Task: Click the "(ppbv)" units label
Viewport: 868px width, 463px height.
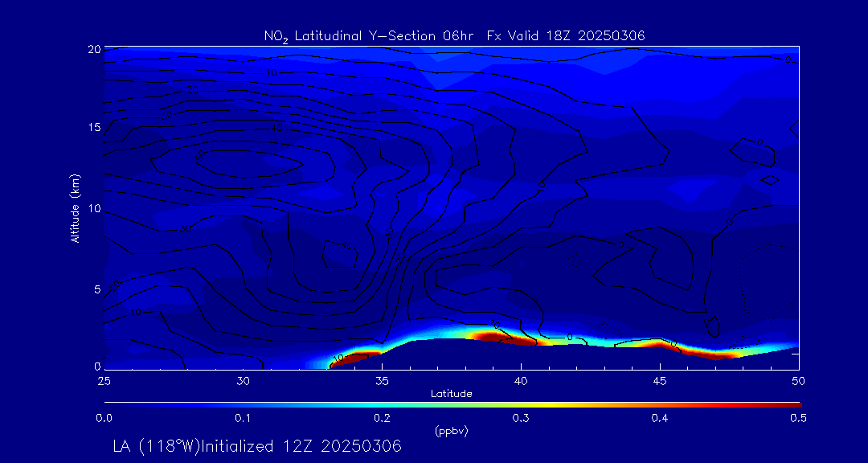Action: 452,432
